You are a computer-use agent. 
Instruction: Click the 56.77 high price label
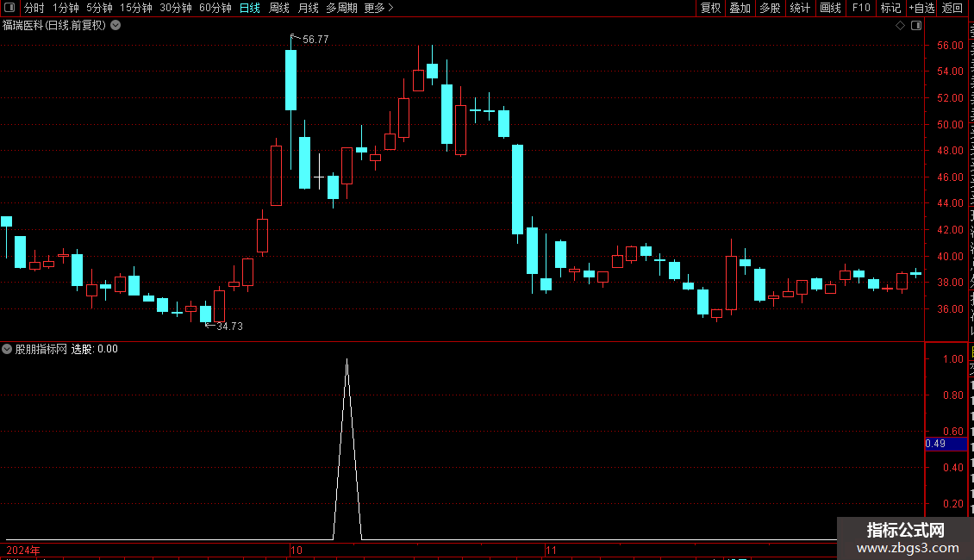point(315,39)
